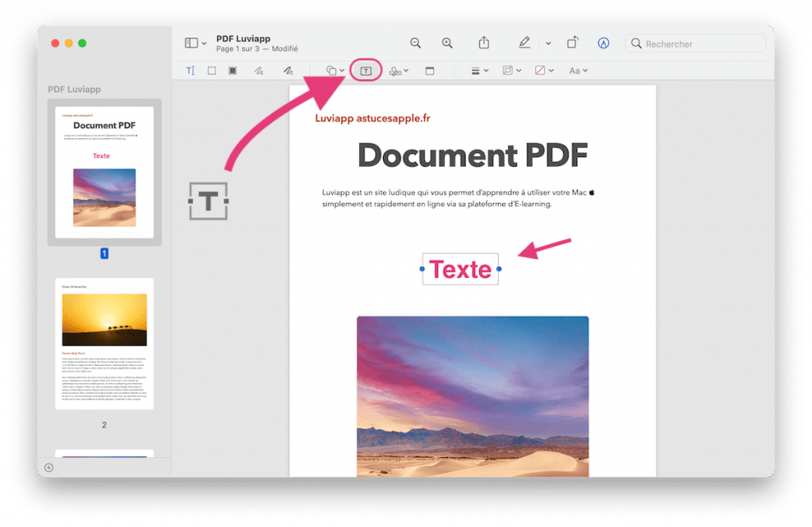Open the Sketch note icon on toolbar
The image size is (812, 527).
click(429, 70)
